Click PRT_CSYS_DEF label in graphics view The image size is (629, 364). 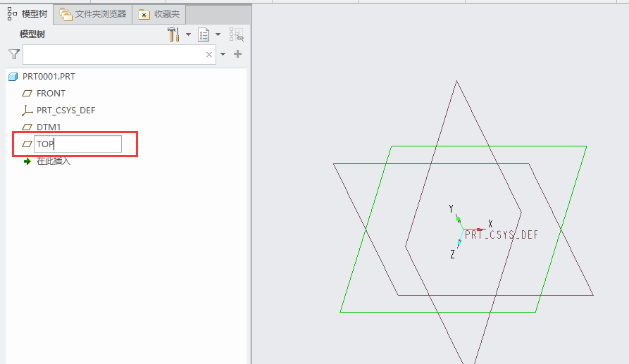point(501,234)
